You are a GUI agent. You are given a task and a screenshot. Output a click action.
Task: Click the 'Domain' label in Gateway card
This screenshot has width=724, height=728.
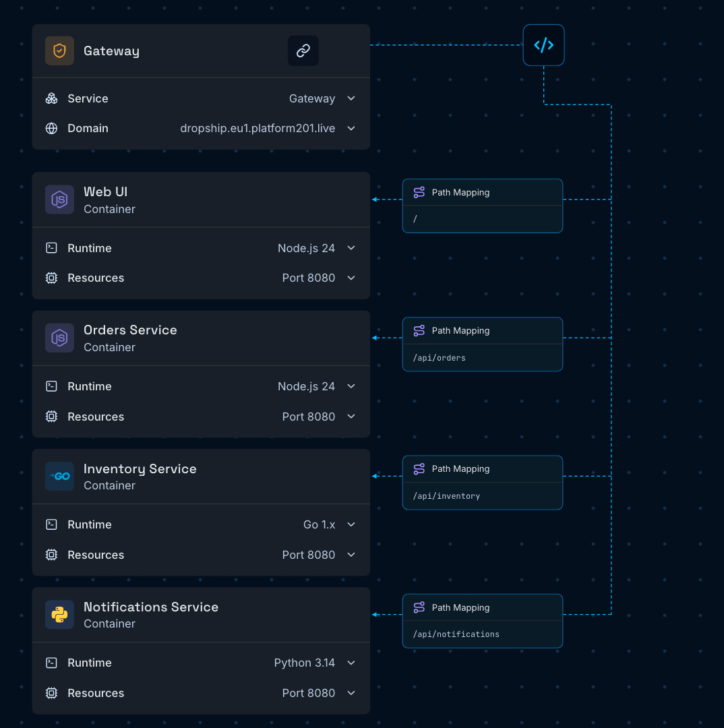(x=88, y=128)
